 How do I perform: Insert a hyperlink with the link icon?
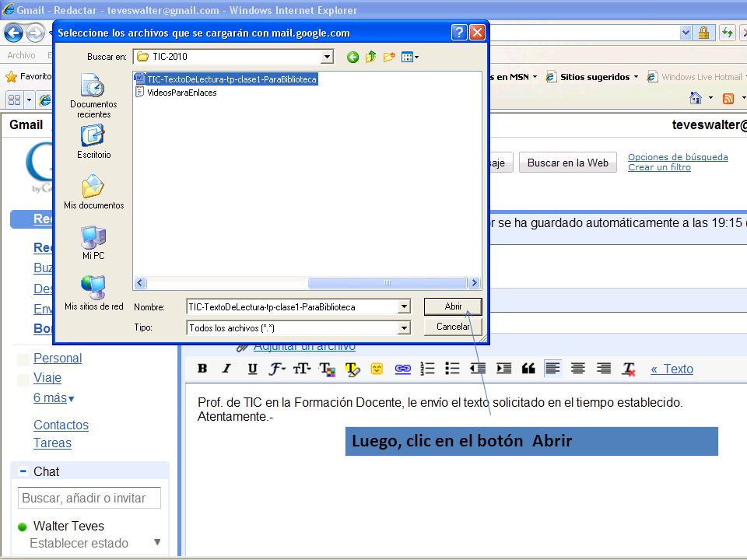[x=402, y=369]
